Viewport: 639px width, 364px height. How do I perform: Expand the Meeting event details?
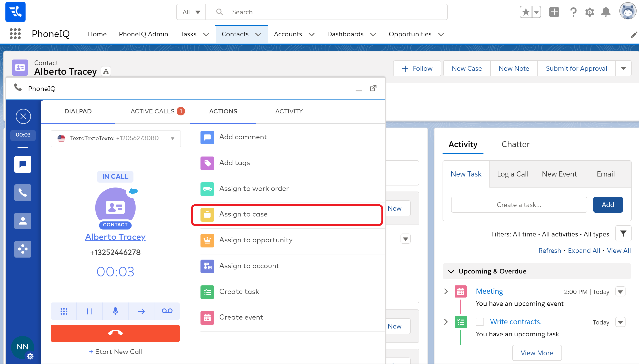446,291
